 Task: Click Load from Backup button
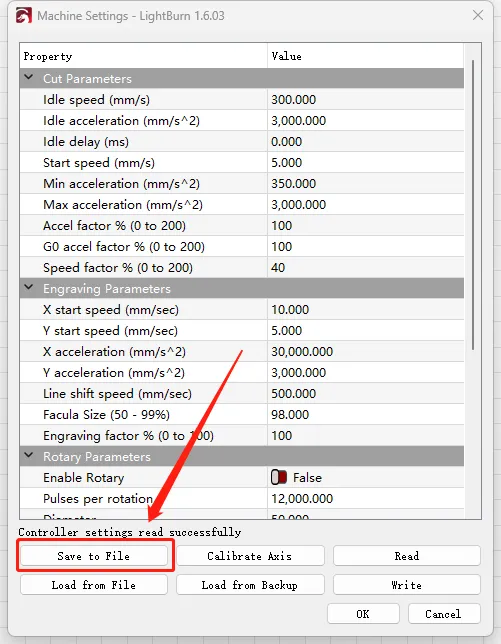click(250, 584)
